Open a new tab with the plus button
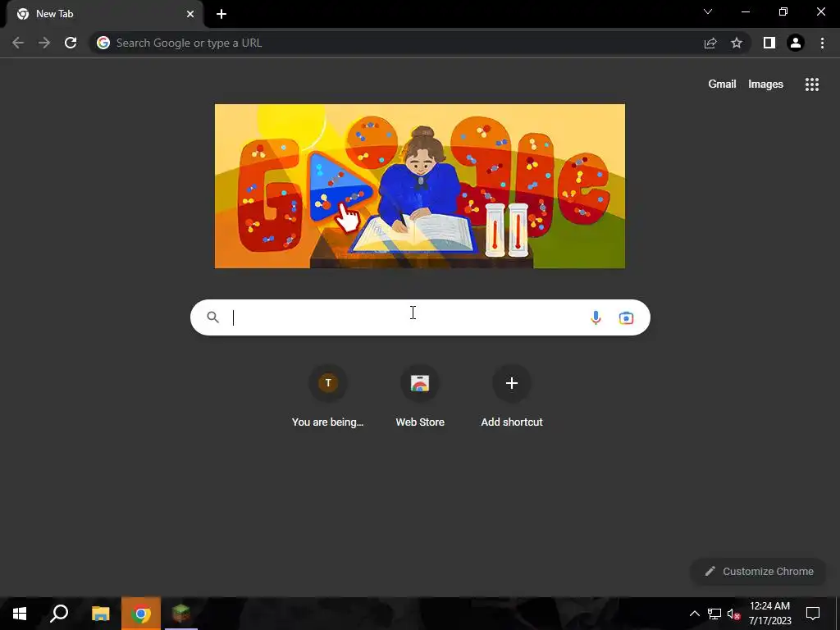The height and width of the screenshot is (630, 840). 221,14
